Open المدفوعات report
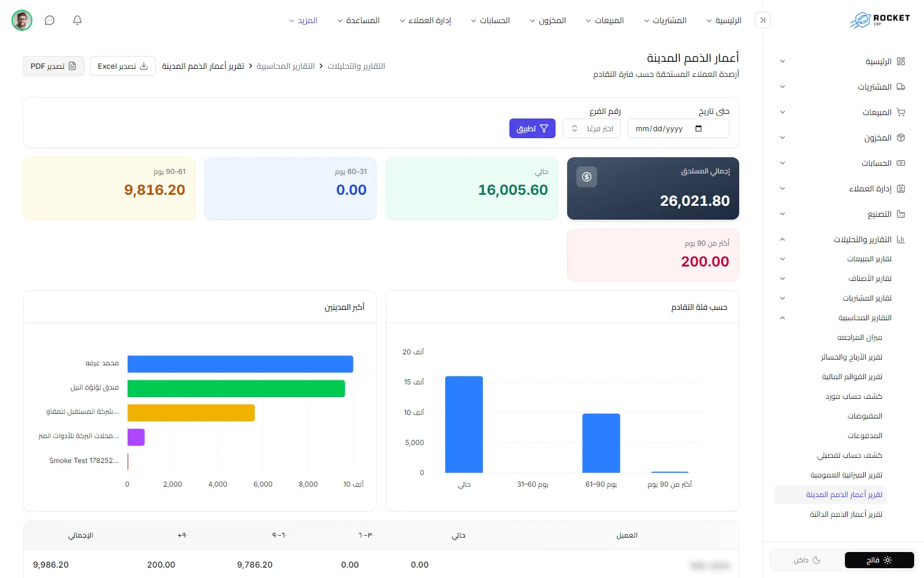The image size is (924, 578). [865, 436]
